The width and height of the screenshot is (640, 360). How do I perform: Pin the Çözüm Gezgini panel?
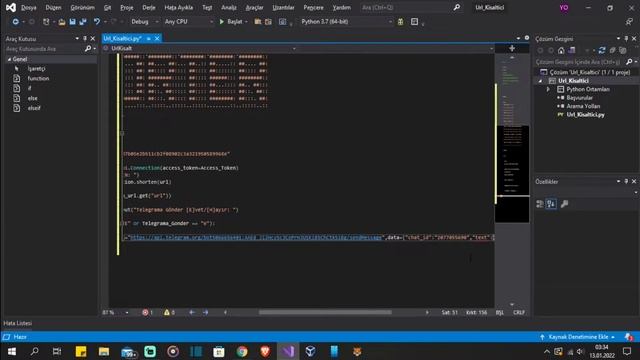coord(626,38)
